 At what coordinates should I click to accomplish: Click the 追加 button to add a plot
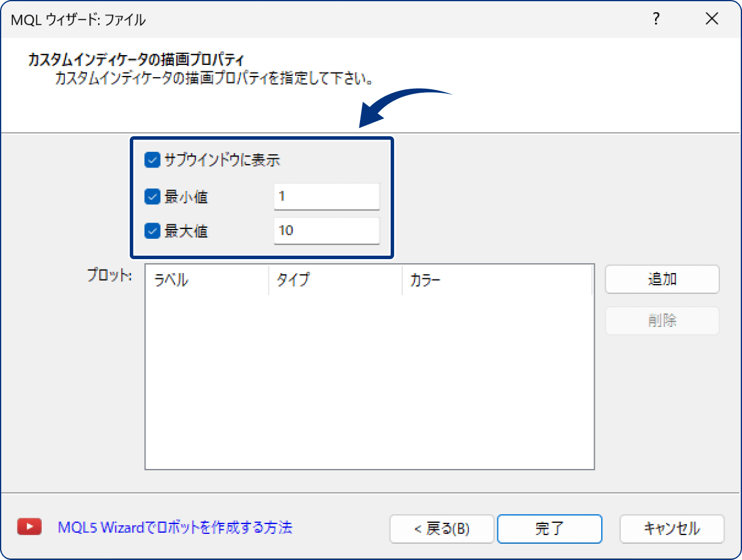coord(662,279)
